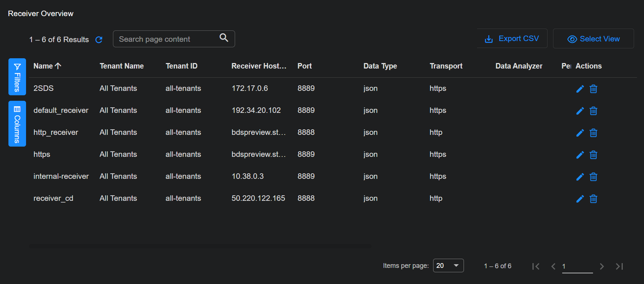Image resolution: width=644 pixels, height=284 pixels.
Task: Edit the http_receiver row
Action: pos(580,133)
